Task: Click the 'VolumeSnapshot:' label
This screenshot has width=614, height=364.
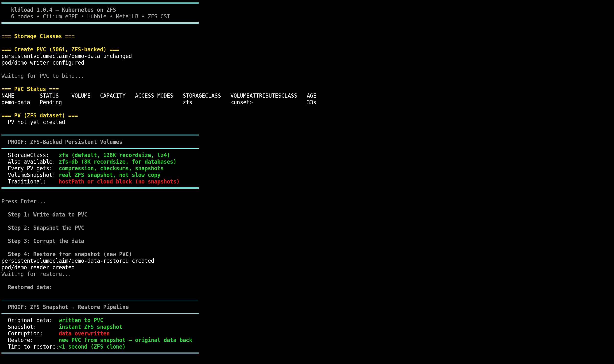Action: (32, 175)
